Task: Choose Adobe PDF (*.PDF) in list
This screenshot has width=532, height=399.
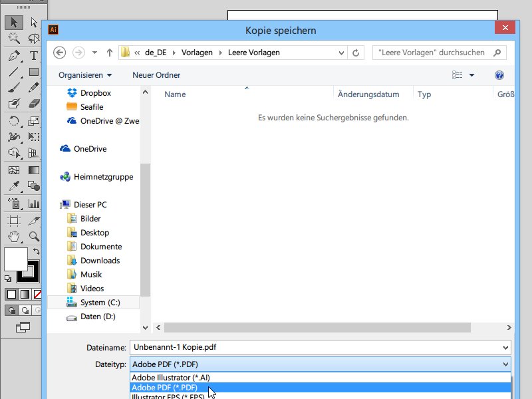Action: 321,388
